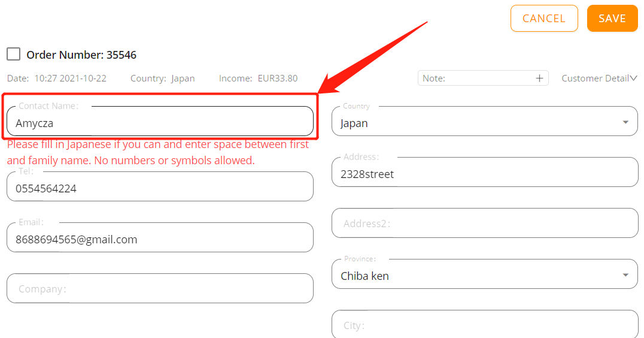Click the City input field

click(x=485, y=324)
